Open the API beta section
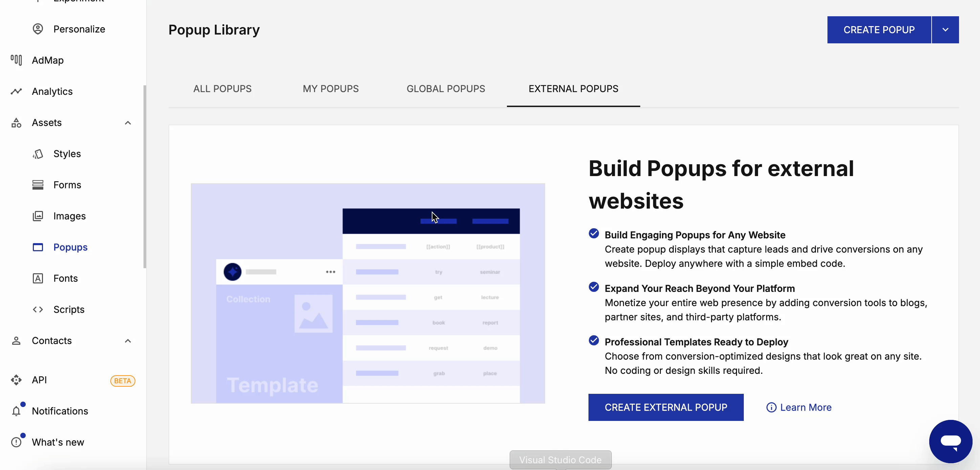The image size is (980, 470). 39,380
